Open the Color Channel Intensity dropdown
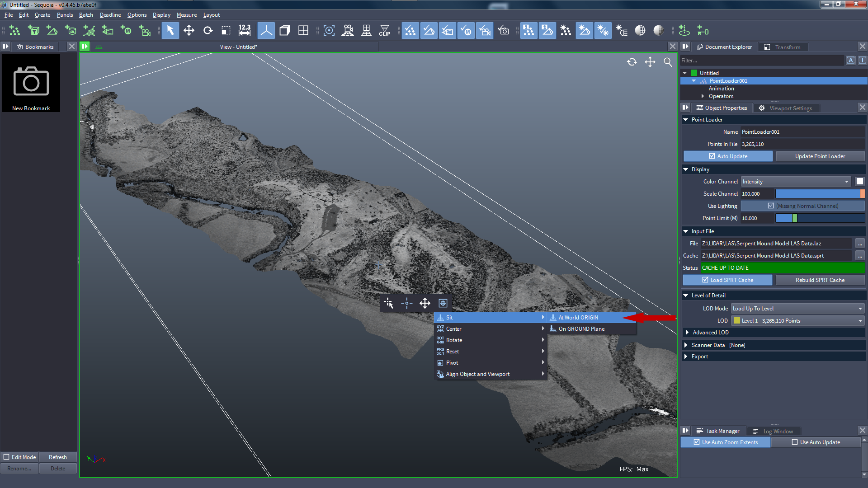Viewport: 868px width, 488px height. (796, 182)
